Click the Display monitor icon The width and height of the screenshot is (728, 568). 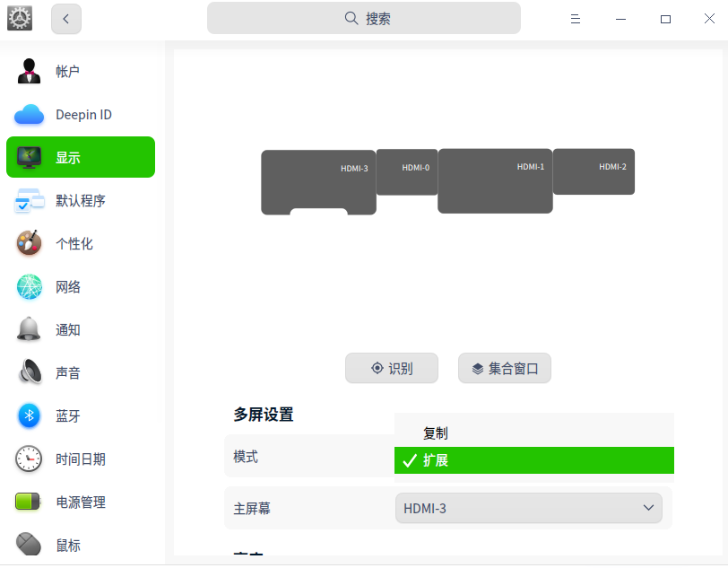pyautogui.click(x=29, y=158)
